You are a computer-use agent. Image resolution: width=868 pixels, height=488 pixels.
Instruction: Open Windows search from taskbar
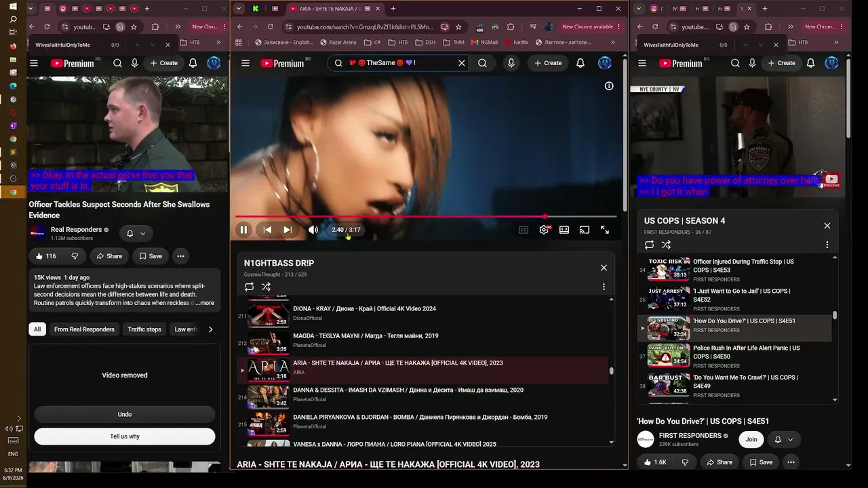(x=13, y=19)
